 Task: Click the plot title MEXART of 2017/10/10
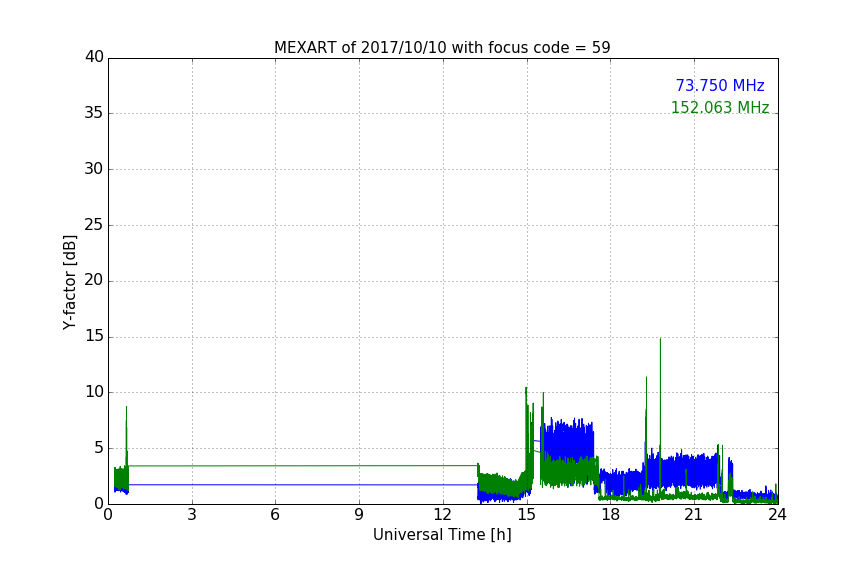(442, 48)
